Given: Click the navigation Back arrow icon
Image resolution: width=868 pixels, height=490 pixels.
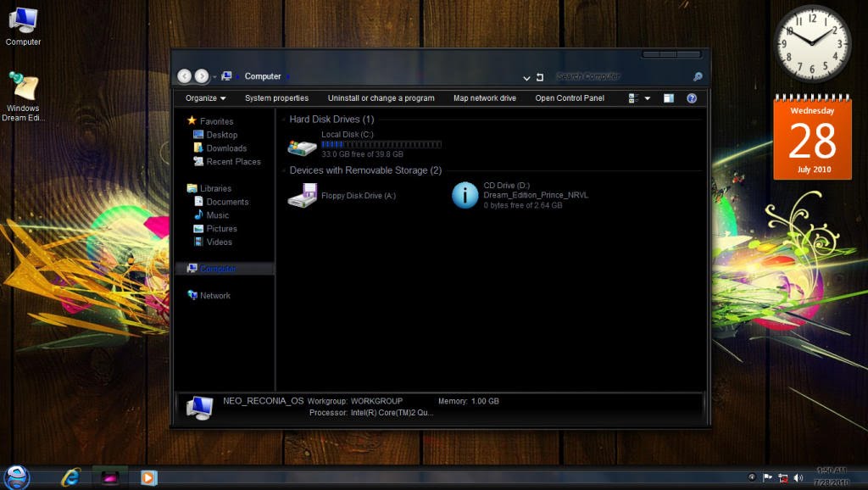Looking at the screenshot, I should tap(184, 75).
